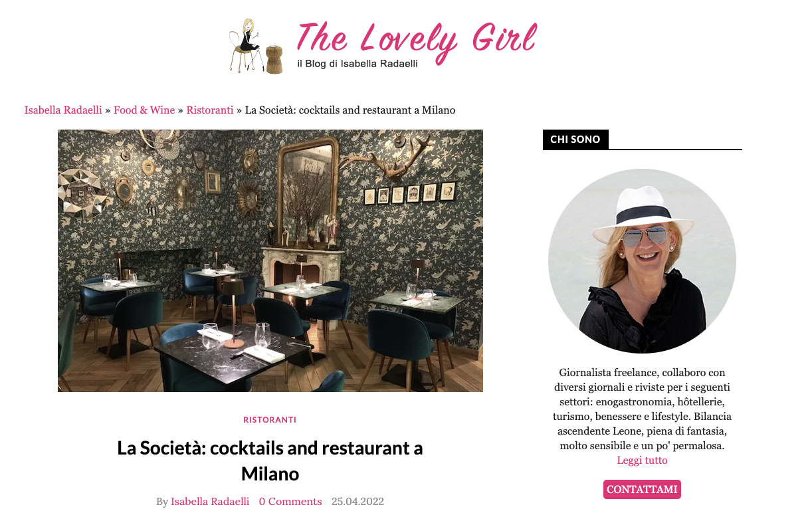Click the champagne cork logo icon

pyautogui.click(x=274, y=59)
